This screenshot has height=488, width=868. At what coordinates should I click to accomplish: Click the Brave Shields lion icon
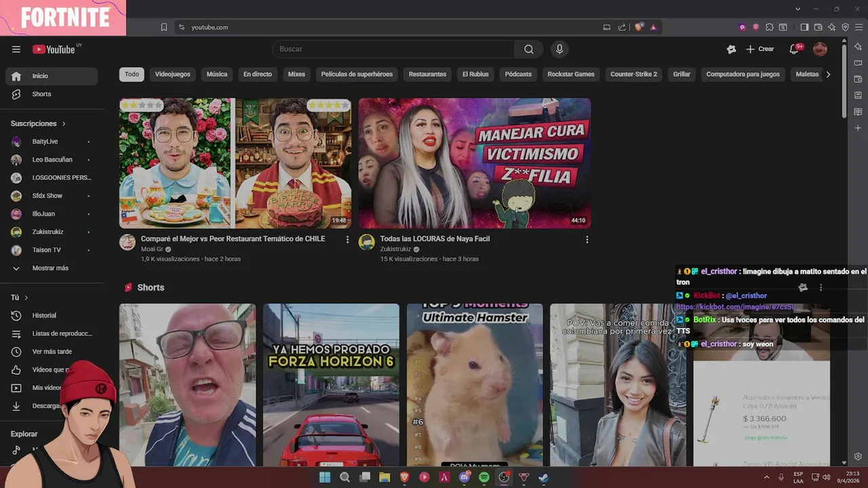click(x=639, y=27)
